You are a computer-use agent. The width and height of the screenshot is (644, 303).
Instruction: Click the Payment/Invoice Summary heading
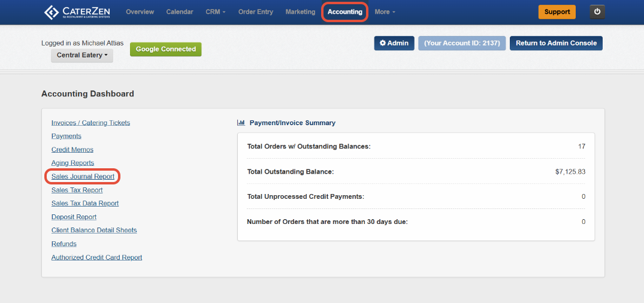(x=292, y=123)
